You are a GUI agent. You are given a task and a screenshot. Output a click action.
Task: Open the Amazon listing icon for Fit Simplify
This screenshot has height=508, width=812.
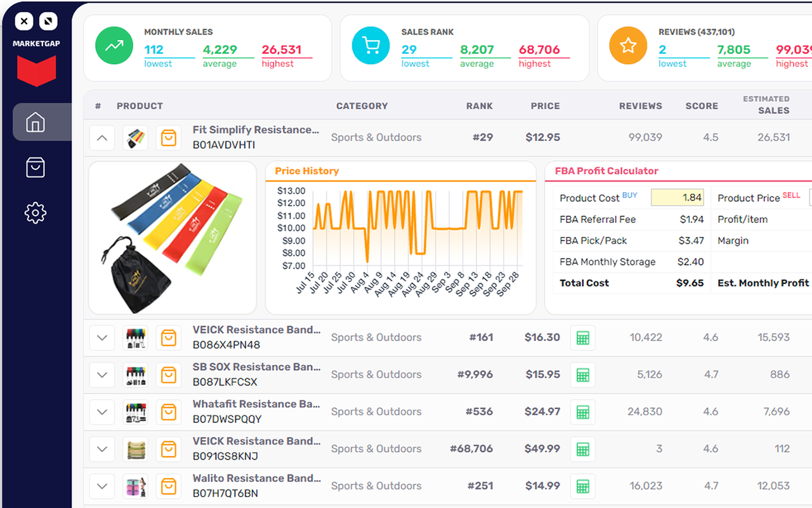tap(169, 137)
